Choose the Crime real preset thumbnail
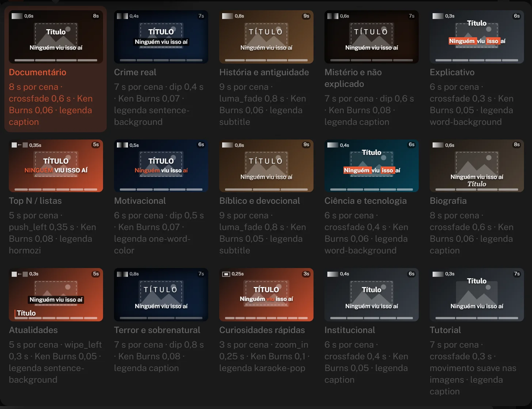532x409 pixels. click(x=161, y=37)
